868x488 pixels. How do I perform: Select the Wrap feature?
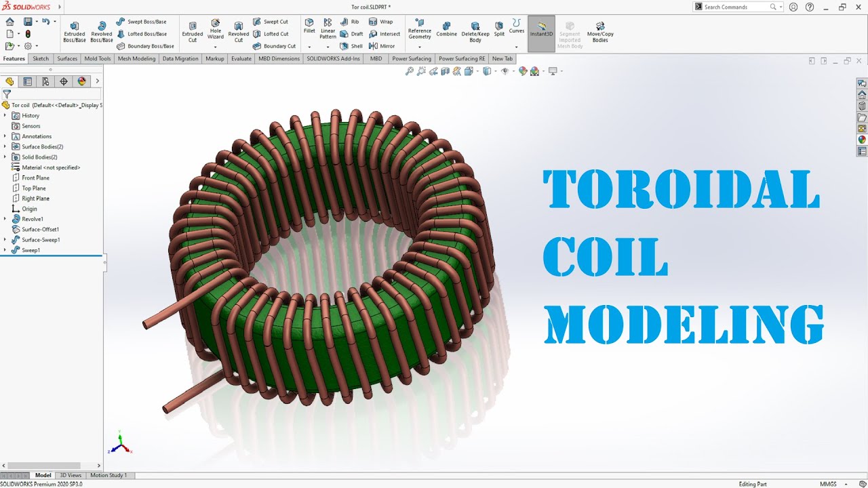coord(381,22)
